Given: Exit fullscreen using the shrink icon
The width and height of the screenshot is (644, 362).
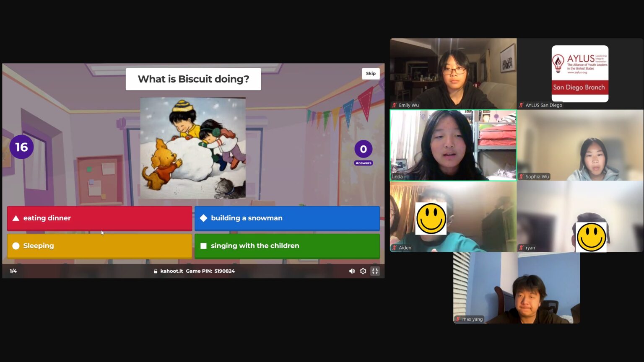Looking at the screenshot, I should pos(375,271).
